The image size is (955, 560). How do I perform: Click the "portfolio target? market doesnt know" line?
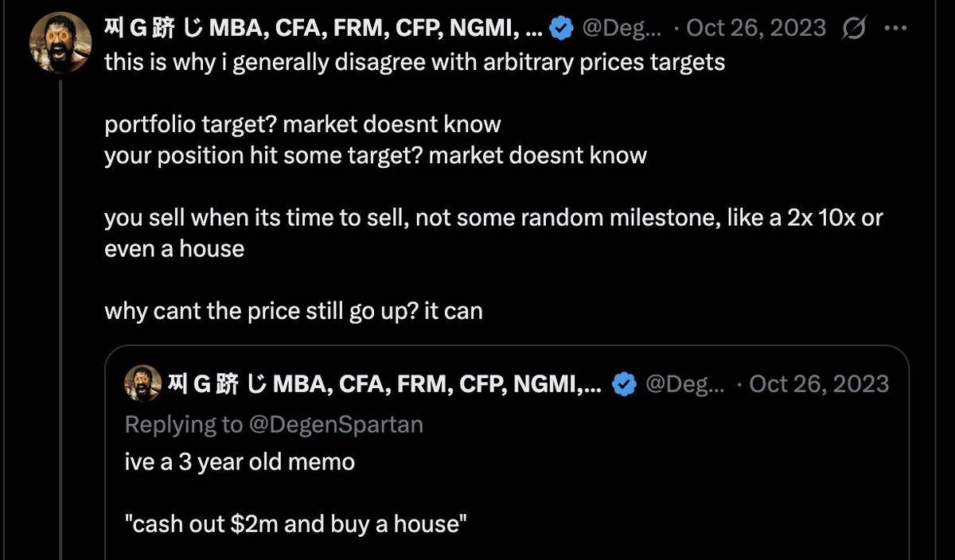pyautogui.click(x=302, y=124)
